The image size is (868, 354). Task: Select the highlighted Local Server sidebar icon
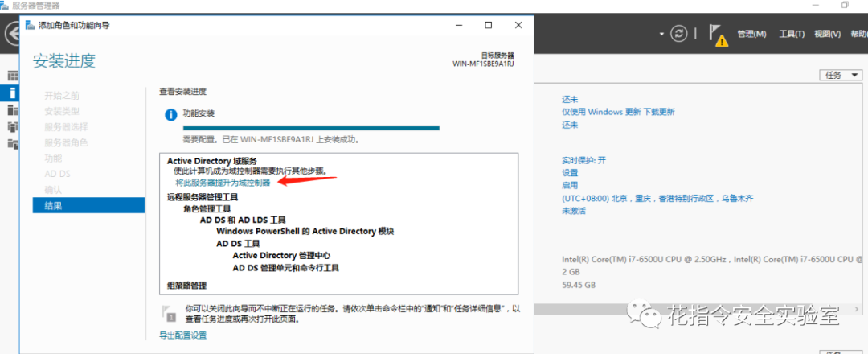click(x=10, y=93)
